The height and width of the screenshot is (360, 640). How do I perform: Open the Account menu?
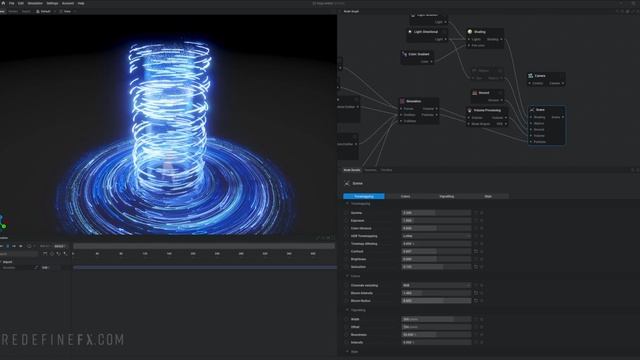(x=68, y=3)
